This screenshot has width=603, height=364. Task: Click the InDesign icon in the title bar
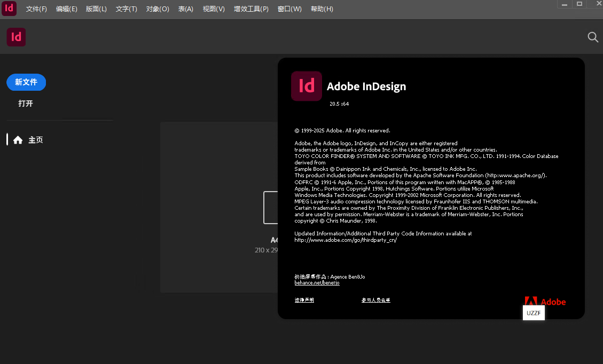coord(9,9)
